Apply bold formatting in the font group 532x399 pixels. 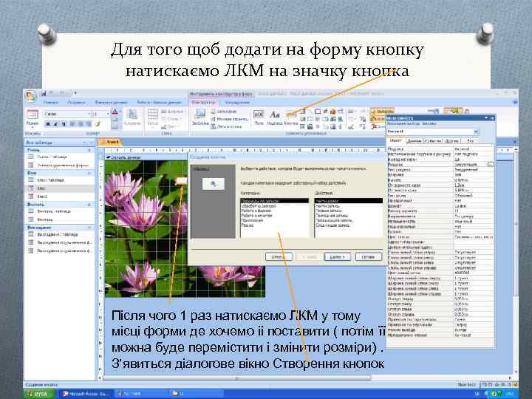(48, 124)
